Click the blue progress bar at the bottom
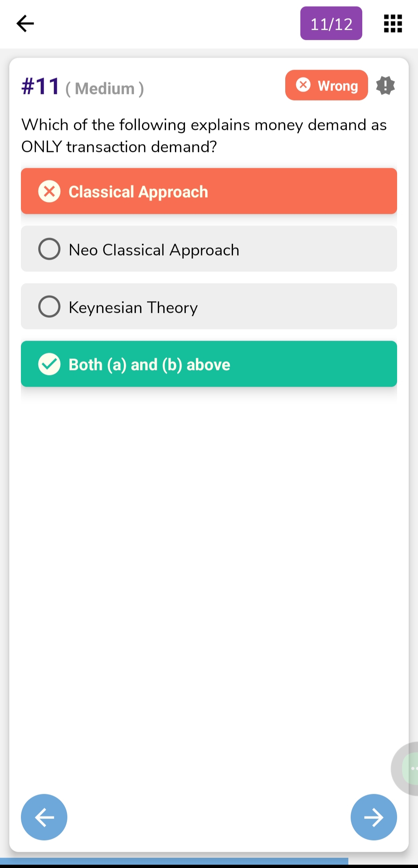The width and height of the screenshot is (418, 868). tap(174, 861)
